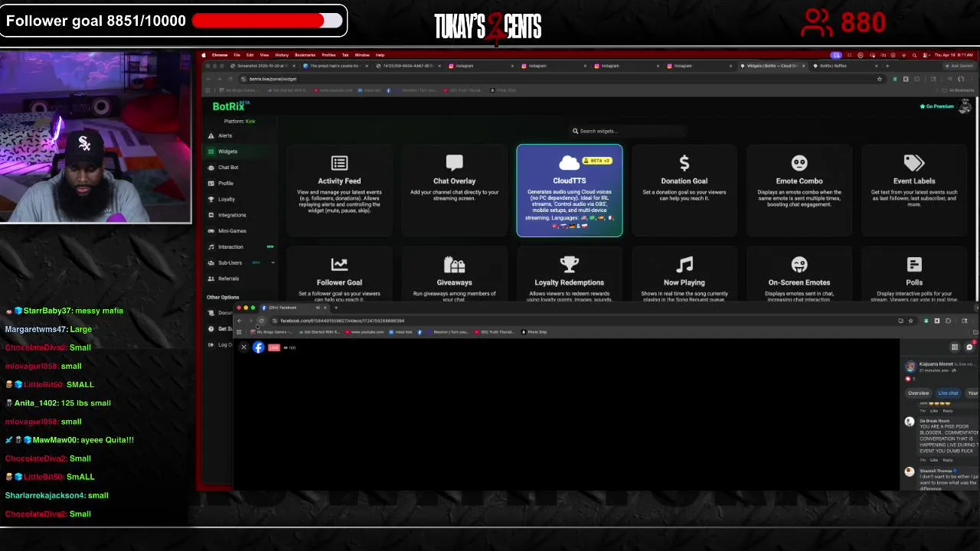Open the Facebook Messenger icon
This screenshot has height=551, width=980.
pyautogui.click(x=969, y=347)
